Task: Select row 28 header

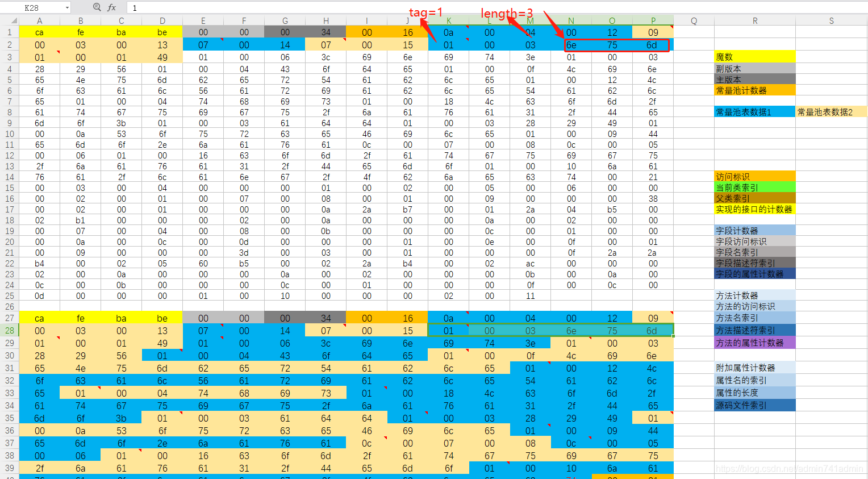Action: [10, 331]
